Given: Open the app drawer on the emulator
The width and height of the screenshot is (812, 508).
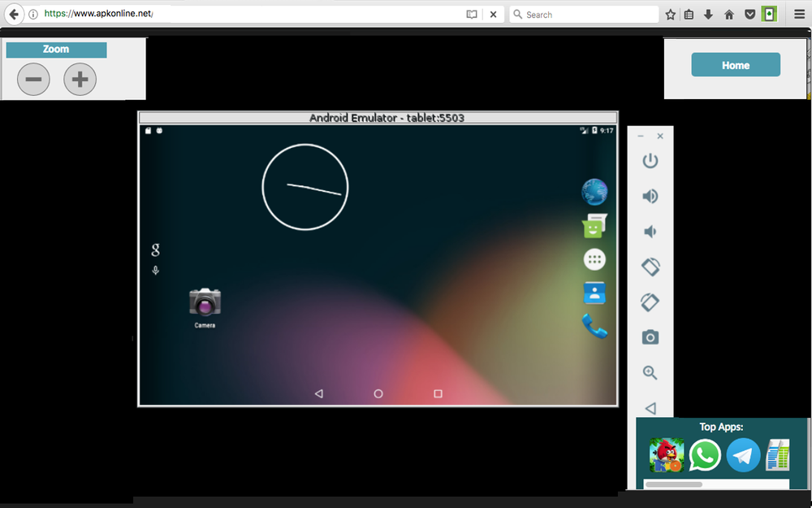Looking at the screenshot, I should point(594,259).
